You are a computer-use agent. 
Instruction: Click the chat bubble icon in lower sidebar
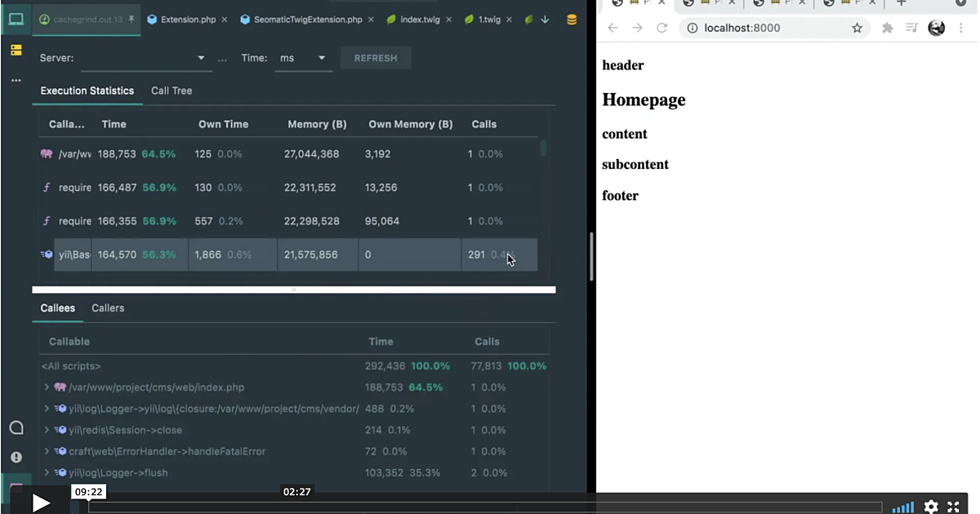click(16, 427)
